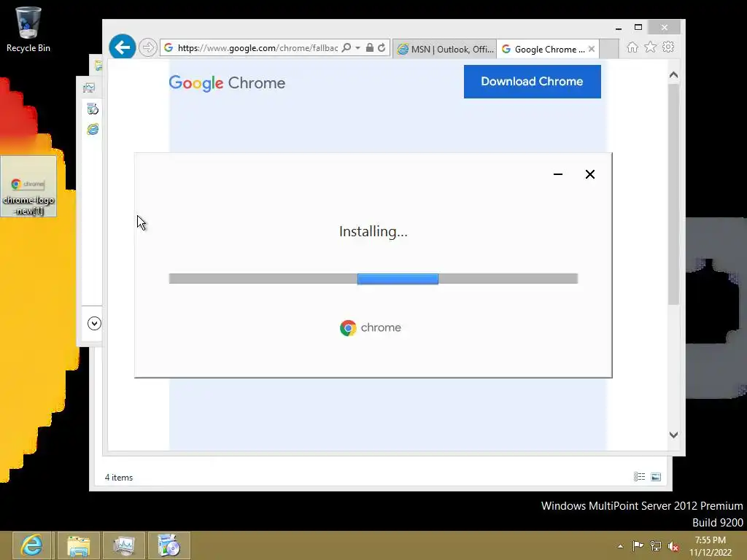Open Internet Explorer from the taskbar
Screen dimensions: 747x560
click(32, 545)
